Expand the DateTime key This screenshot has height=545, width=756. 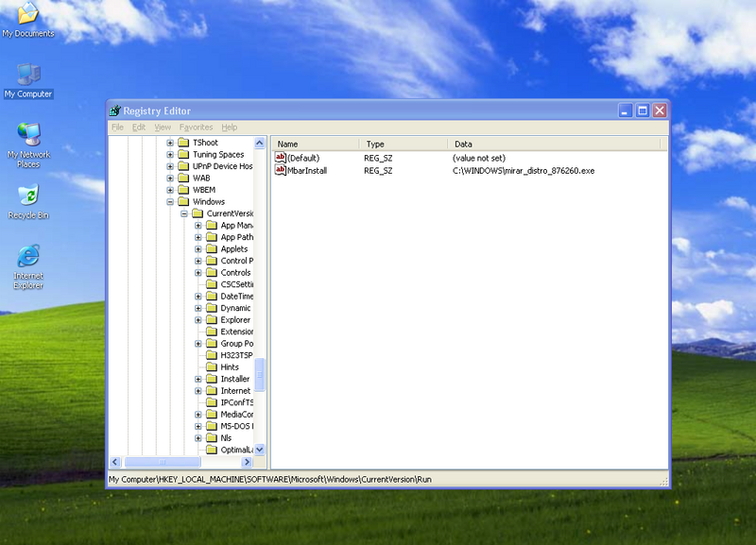[x=198, y=297]
